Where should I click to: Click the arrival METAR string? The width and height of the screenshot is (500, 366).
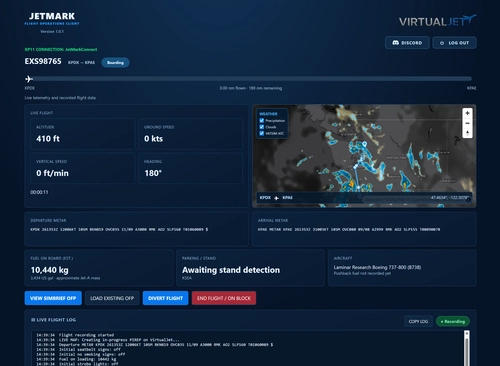pos(349,229)
